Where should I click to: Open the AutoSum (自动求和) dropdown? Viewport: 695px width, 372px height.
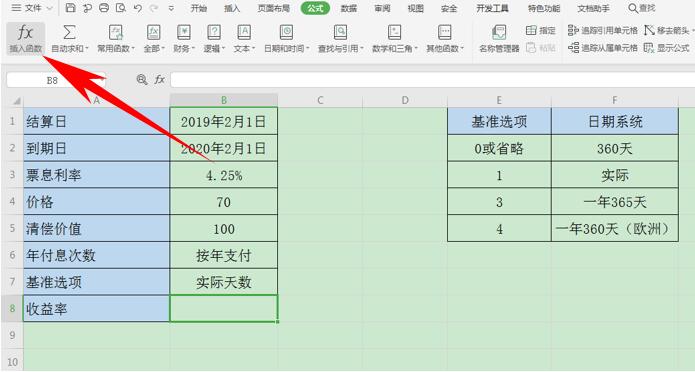click(70, 39)
